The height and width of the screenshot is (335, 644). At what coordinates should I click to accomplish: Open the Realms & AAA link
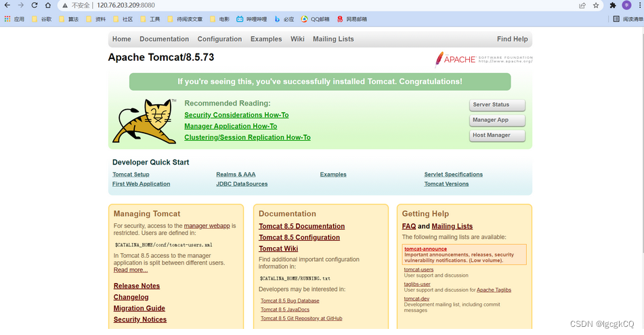point(236,175)
